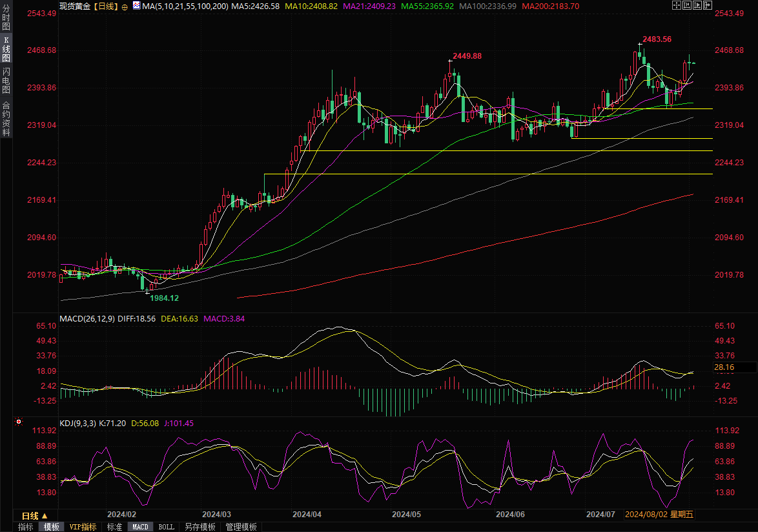Click the 管理模板 button
This screenshot has width=758, height=532.
(241, 527)
